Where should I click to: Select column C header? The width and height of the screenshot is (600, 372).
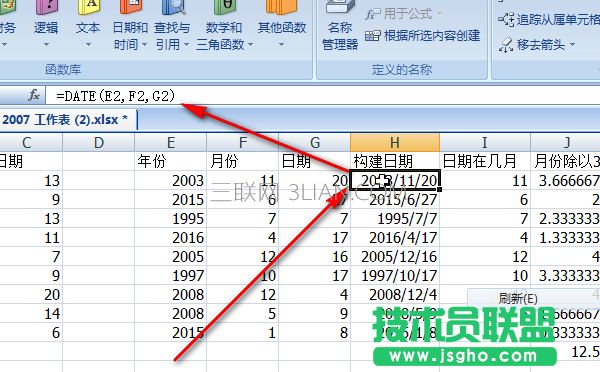click(x=31, y=143)
